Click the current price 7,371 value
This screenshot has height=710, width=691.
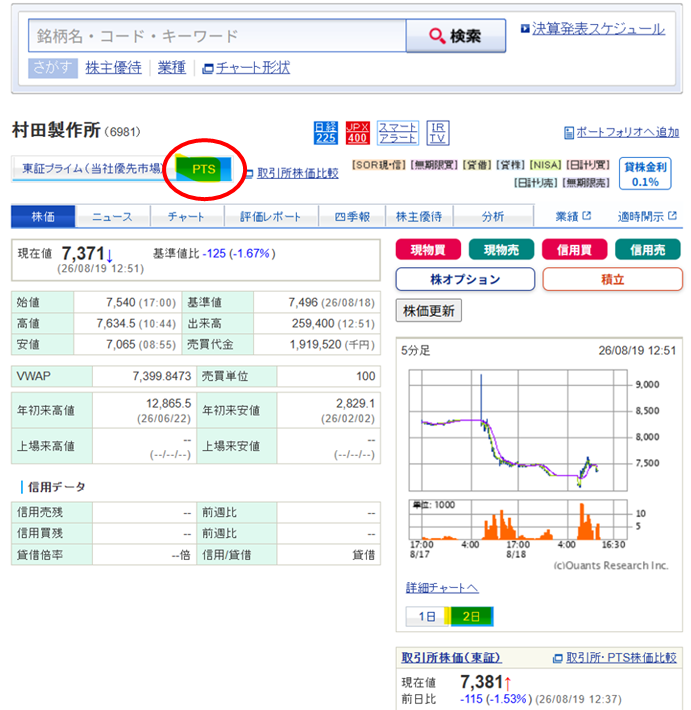(x=83, y=253)
